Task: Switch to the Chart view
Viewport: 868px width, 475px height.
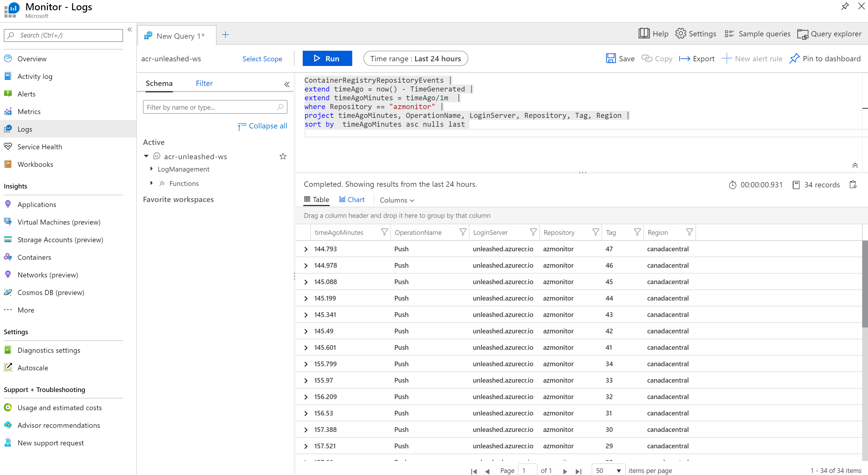Action: tap(352, 199)
